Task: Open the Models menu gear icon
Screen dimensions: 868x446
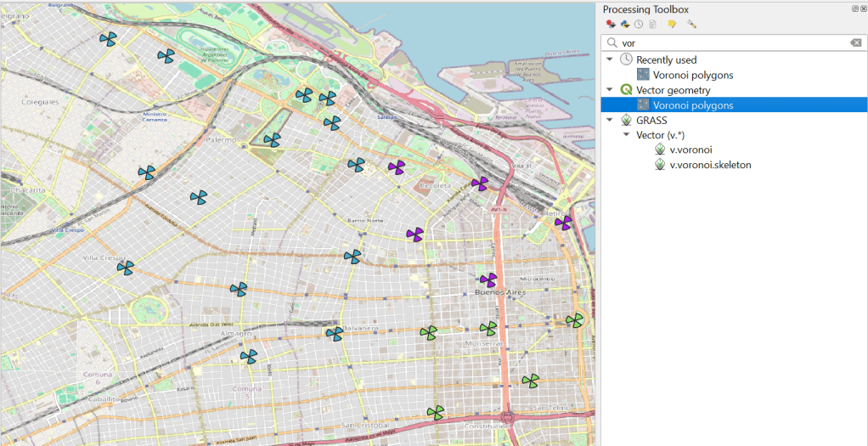Action: click(611, 25)
